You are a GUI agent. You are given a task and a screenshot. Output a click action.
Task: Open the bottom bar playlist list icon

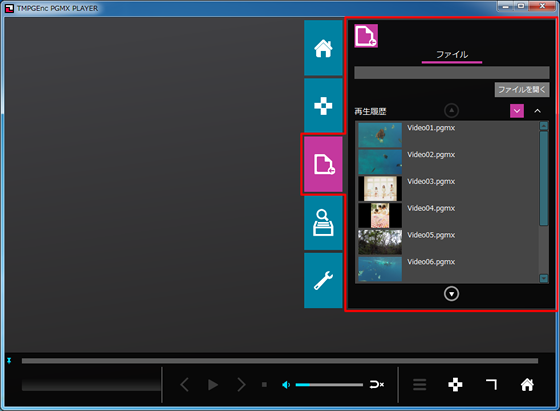[x=420, y=385]
